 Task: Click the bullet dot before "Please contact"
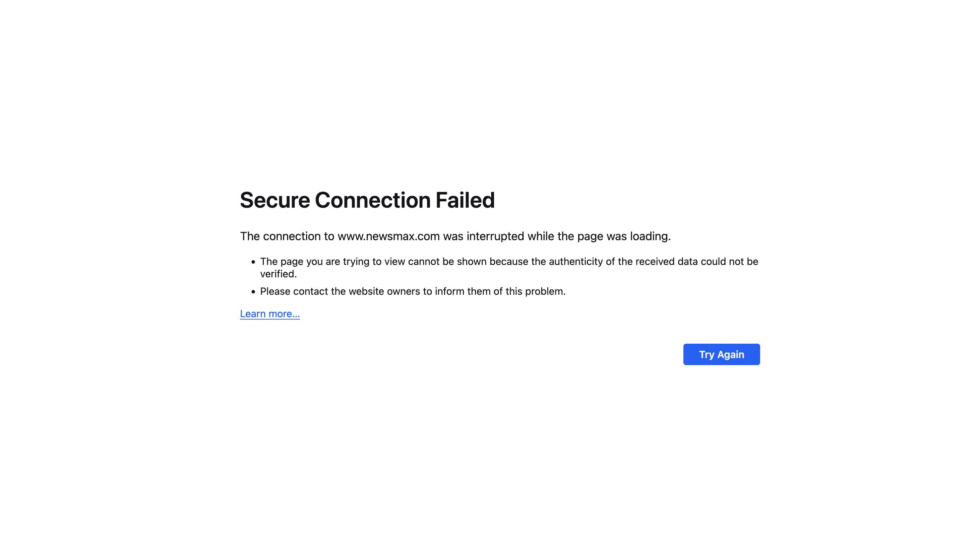pos(253,292)
